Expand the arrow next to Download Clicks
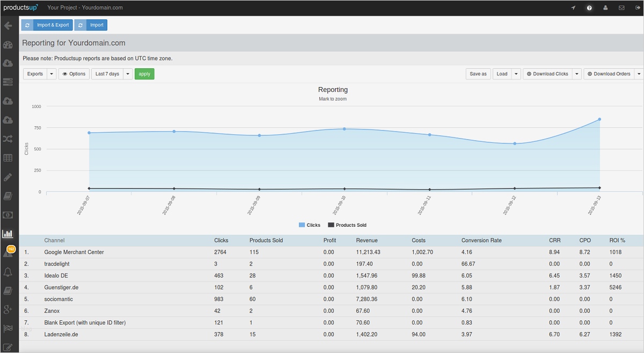This screenshot has width=644, height=353. [x=577, y=74]
